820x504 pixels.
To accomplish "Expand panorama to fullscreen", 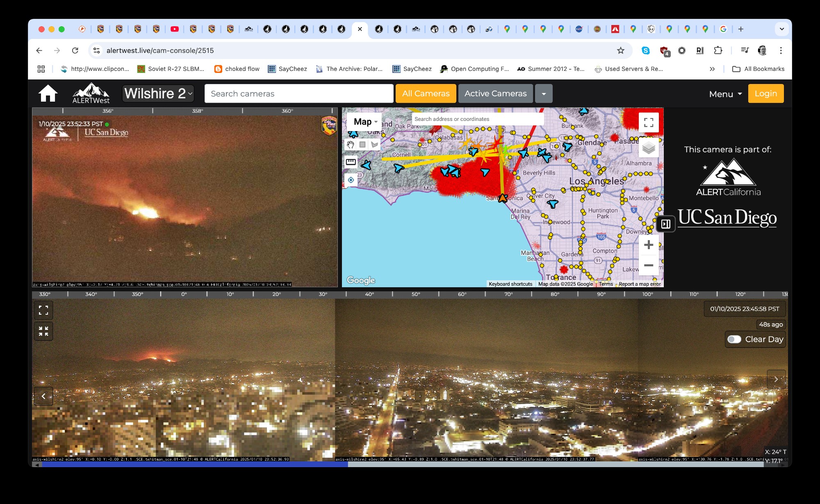I will coord(43,310).
